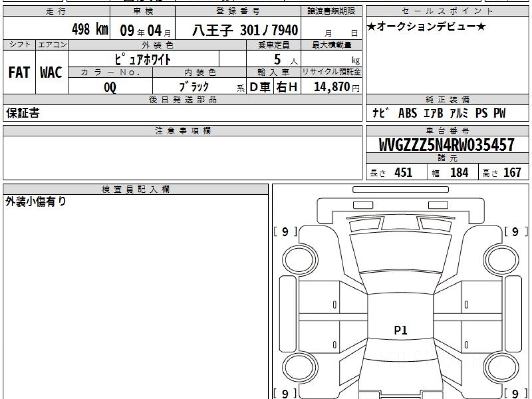Click the 乗車定員 header
This screenshot has height=399, width=532.
[274, 45]
